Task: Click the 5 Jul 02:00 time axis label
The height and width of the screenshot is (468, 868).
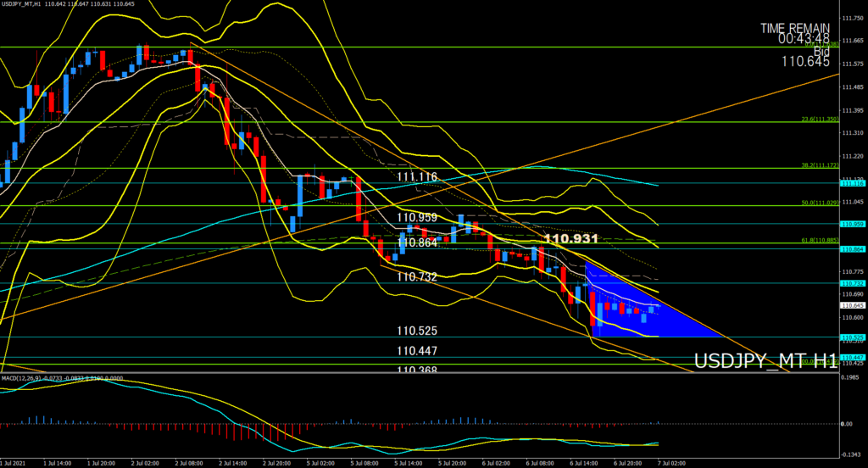Action: 320,463
